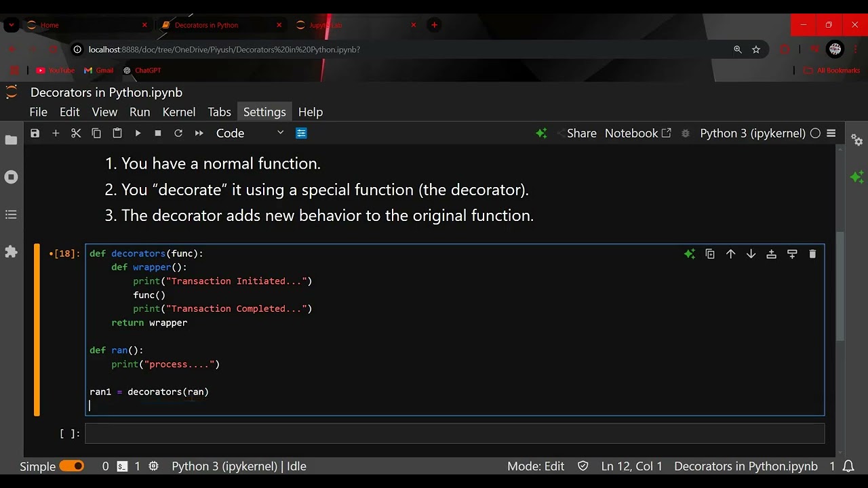The width and height of the screenshot is (868, 488).
Task: Click the green sparkle icon in the right sidebar
Action: click(x=857, y=177)
